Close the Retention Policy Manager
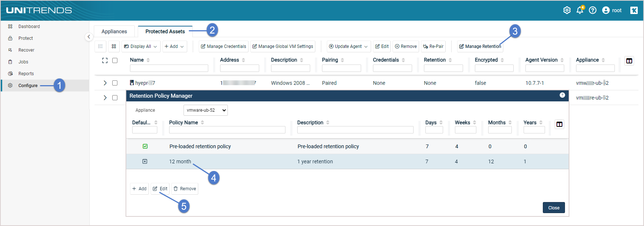This screenshot has height=226, width=644. pos(554,208)
